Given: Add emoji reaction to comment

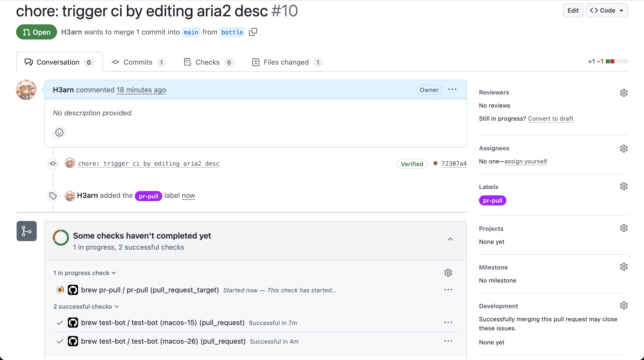Looking at the screenshot, I should pos(59,132).
